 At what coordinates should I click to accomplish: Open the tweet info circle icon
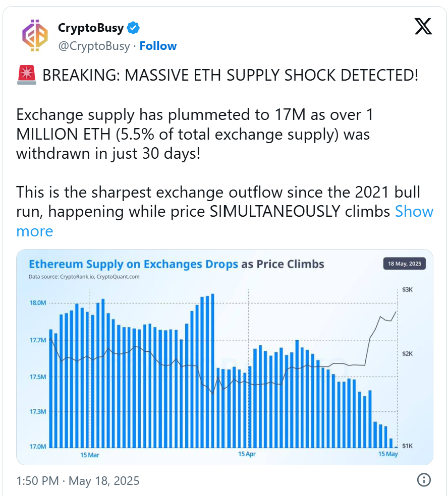point(424,480)
